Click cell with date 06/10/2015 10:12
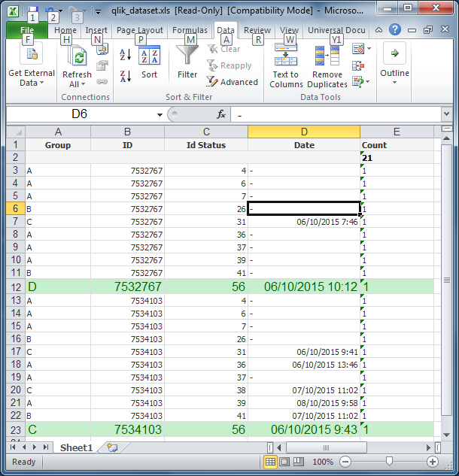This screenshot has width=459, height=476. pos(304,287)
